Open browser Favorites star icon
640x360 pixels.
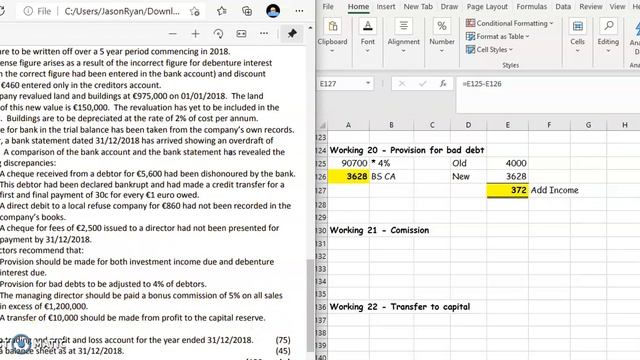(x=222, y=11)
